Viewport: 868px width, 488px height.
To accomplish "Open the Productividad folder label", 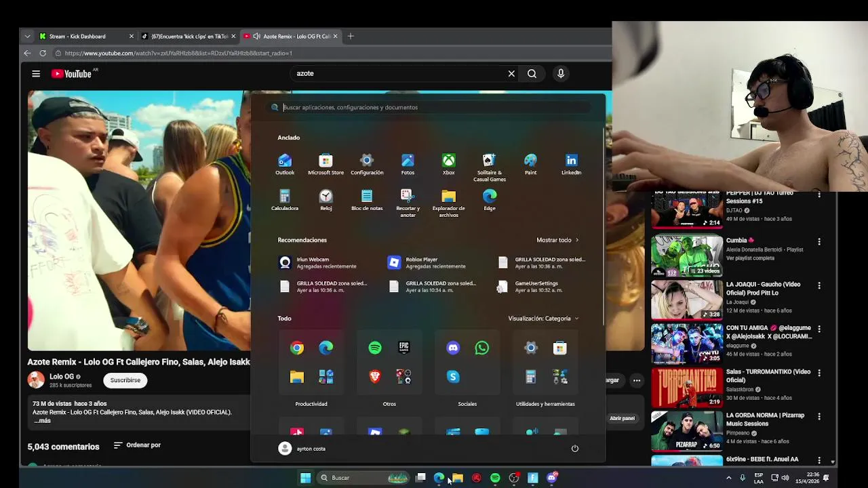I will pos(311,404).
